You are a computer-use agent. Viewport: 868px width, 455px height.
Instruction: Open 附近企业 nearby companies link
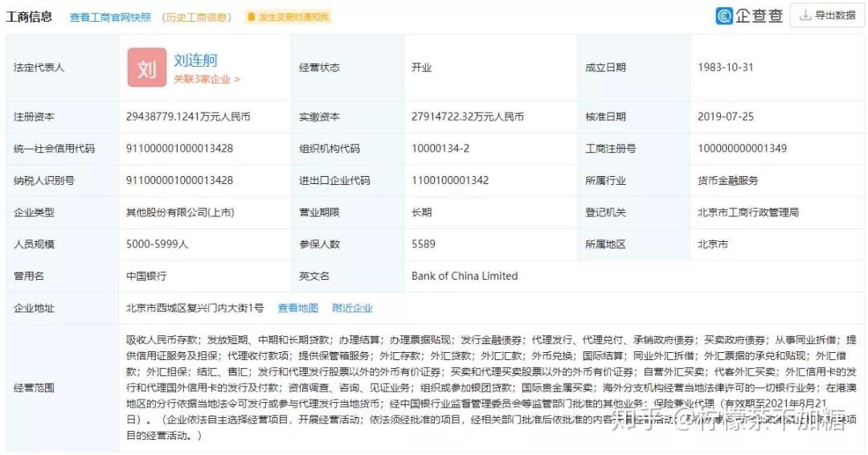[x=352, y=309]
